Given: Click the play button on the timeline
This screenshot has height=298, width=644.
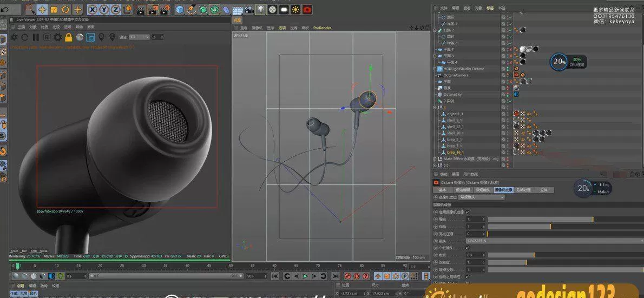Looking at the screenshot, I should (305, 276).
